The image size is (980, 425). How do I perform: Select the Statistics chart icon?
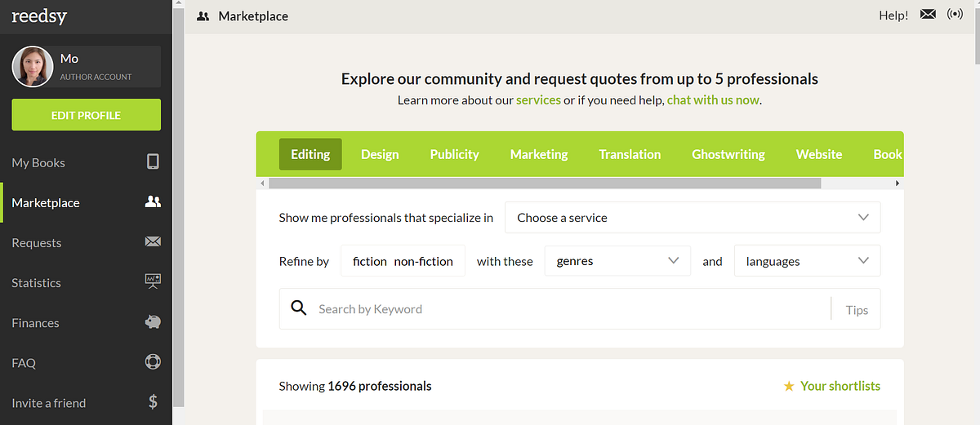point(153,281)
